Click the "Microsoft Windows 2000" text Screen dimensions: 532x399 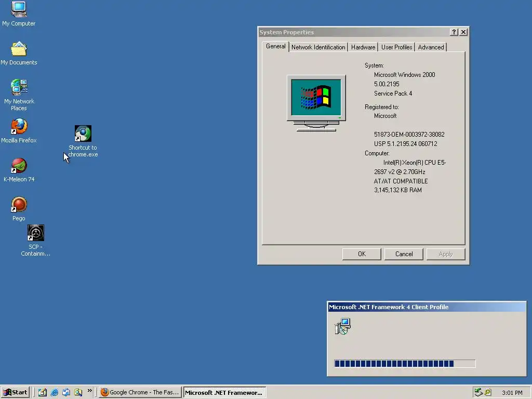click(404, 75)
